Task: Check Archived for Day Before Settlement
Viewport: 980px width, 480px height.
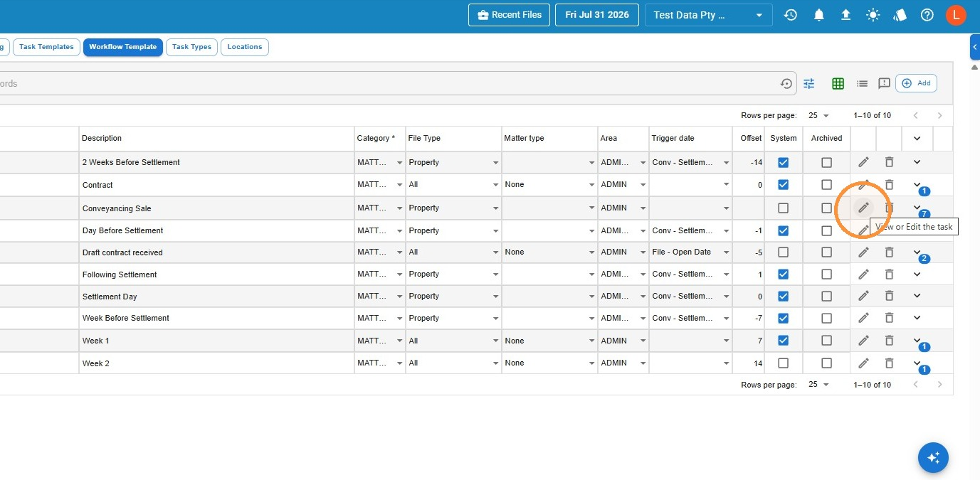Action: click(826, 230)
